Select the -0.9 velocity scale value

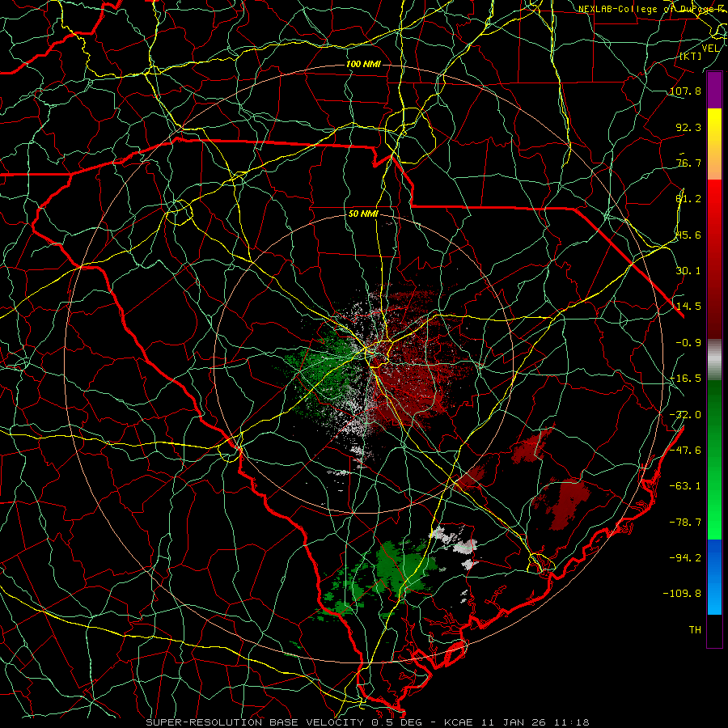pyautogui.click(x=688, y=343)
